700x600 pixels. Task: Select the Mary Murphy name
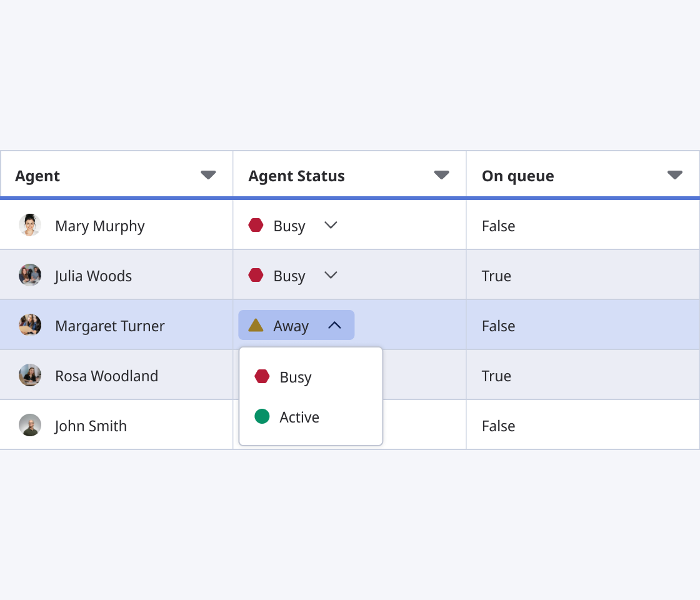[x=100, y=226]
